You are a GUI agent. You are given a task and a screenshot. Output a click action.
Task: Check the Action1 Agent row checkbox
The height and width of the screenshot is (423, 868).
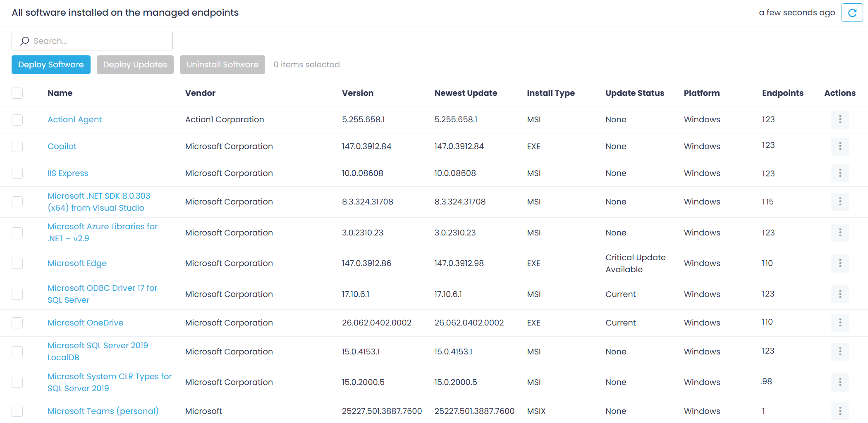[17, 120]
